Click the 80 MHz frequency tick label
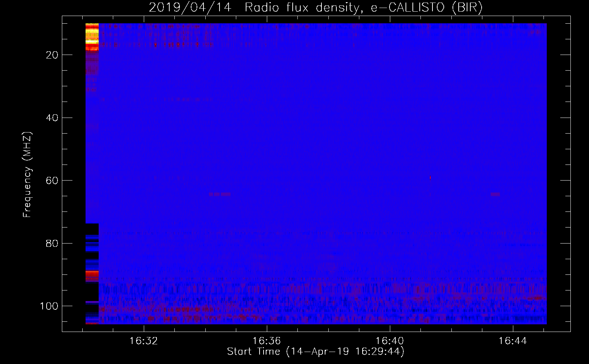Image resolution: width=589 pixels, height=364 pixels. click(x=52, y=244)
